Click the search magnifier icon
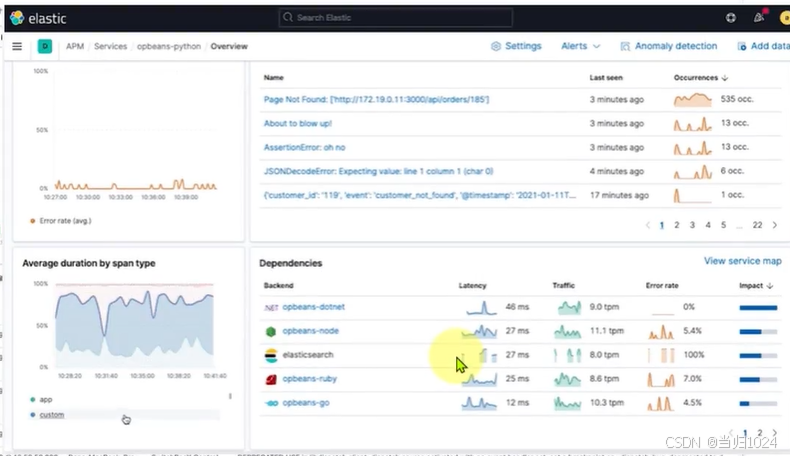Image resolution: width=790 pixels, height=456 pixels. pos(288,17)
